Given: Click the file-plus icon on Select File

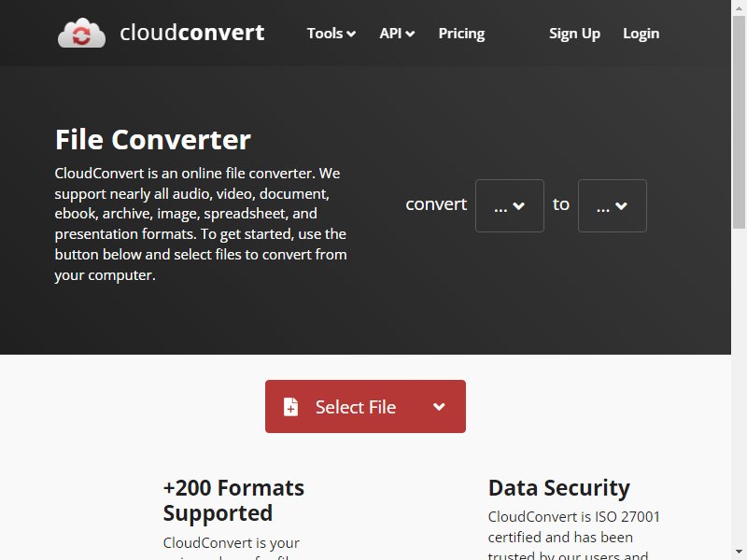Looking at the screenshot, I should (290, 407).
